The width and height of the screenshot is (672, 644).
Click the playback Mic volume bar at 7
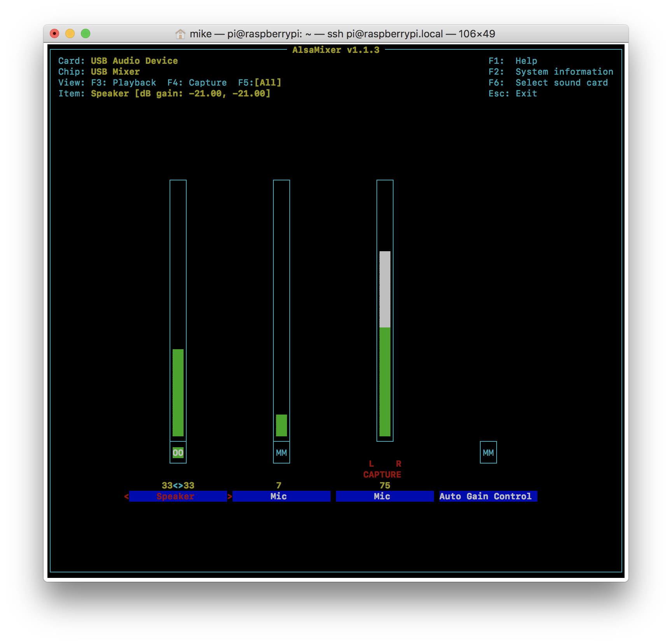point(282,310)
